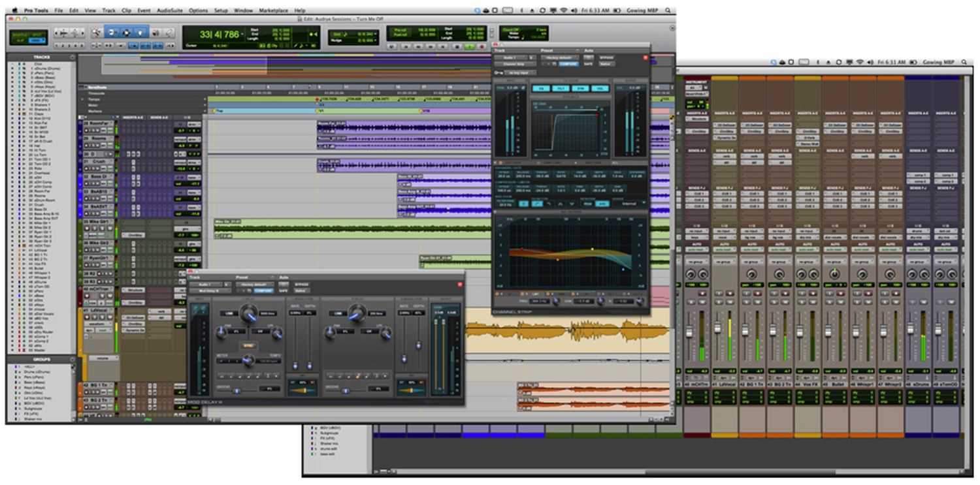The image size is (980, 485).
Task: Click the DYN button in the Channel Strip plugin
Action: 581,87
